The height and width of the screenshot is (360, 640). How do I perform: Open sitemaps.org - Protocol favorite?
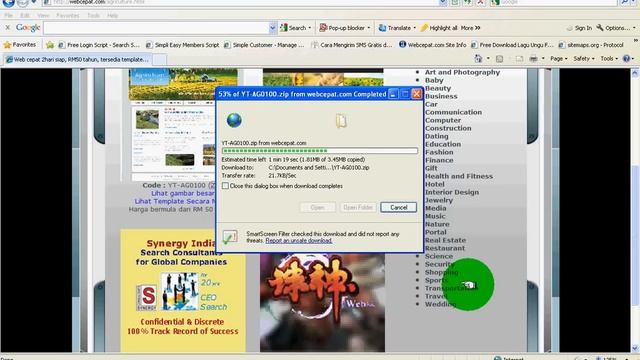591,45
